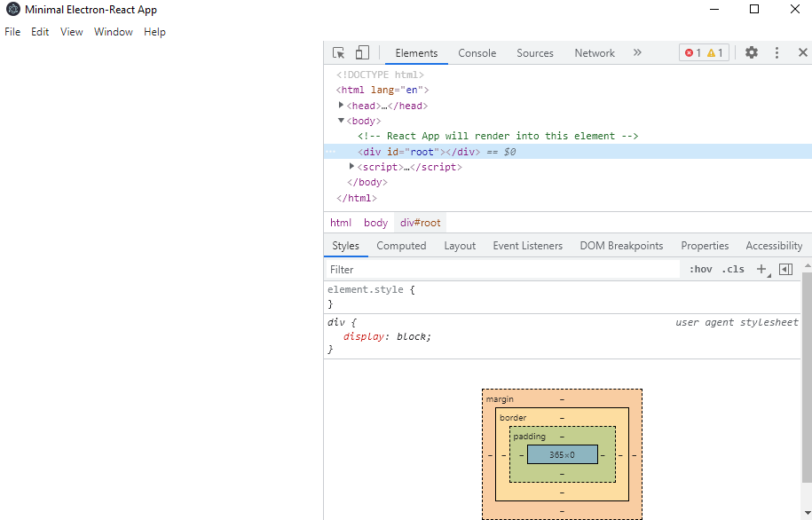Screen dimensions: 812x520
Task: Toggle the .cls class editor
Action: click(x=733, y=270)
